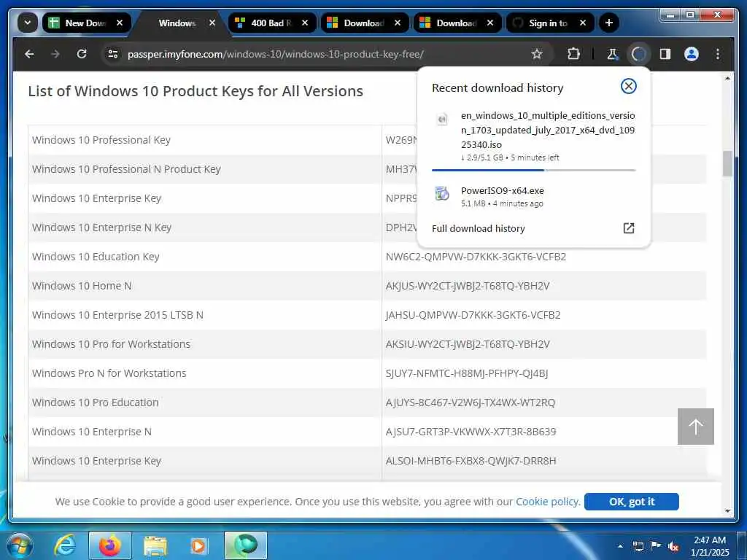Screen dimensions: 747x560
Task: Click key SJUY7-NFMTC-H88MJ-PFHPY-QJ4BJ
Action: [467, 373]
